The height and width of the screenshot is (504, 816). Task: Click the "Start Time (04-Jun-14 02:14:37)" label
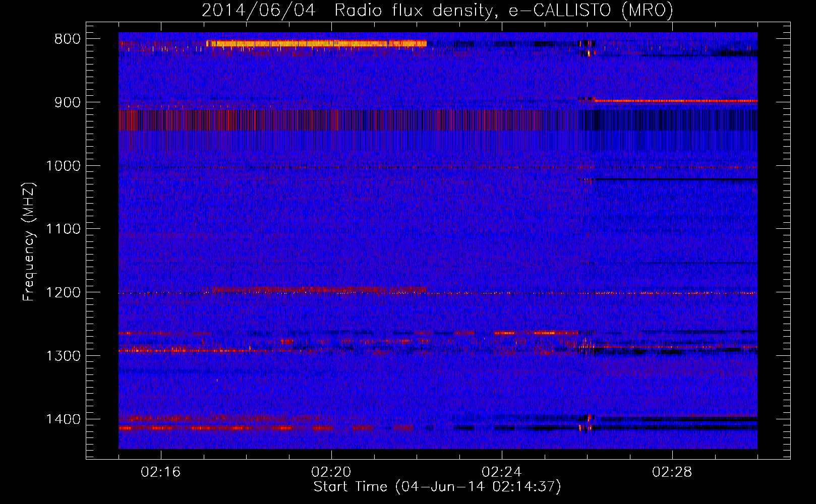(437, 487)
